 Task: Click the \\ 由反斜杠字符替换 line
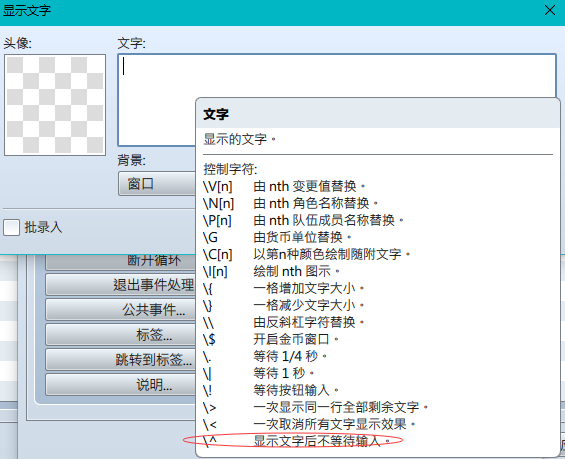[284, 322]
